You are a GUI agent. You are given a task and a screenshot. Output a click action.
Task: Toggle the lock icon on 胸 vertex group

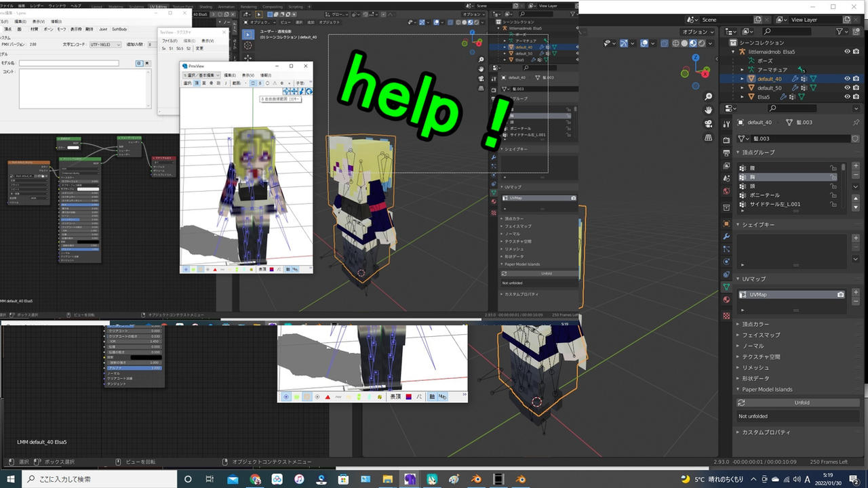833,177
